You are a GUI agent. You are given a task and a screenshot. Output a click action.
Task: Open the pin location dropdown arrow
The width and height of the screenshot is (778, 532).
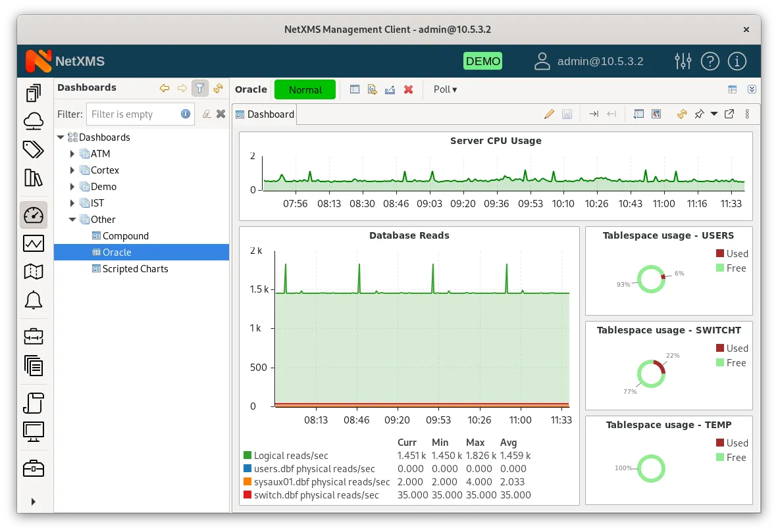pyautogui.click(x=714, y=114)
